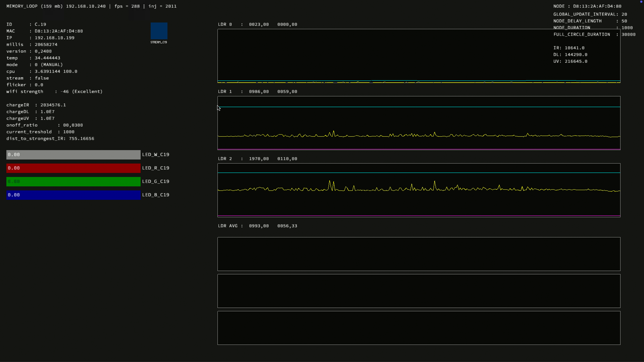Click the NODE_DELAY_LENGTH value 50
The width and height of the screenshot is (644, 362).
[624, 21]
